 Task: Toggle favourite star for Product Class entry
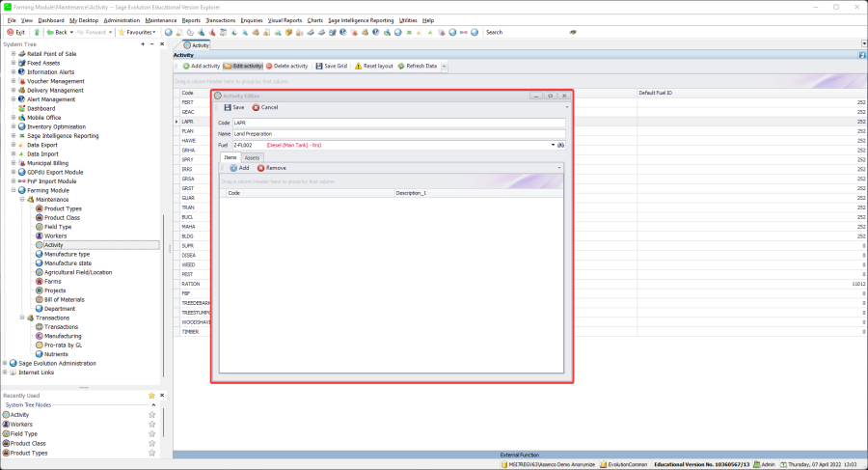coord(151,443)
